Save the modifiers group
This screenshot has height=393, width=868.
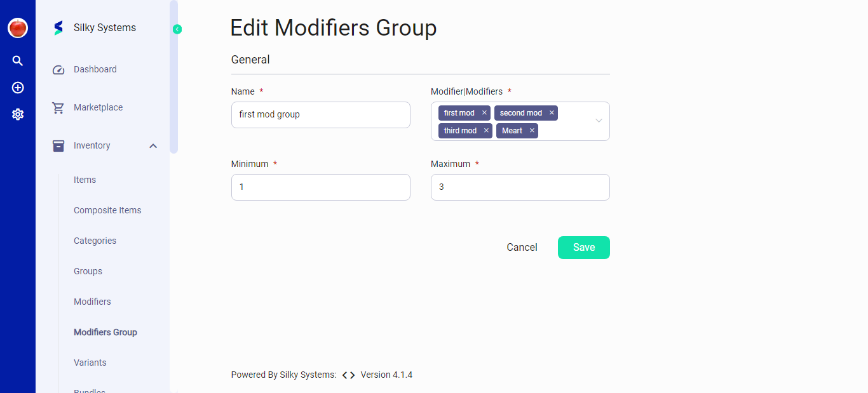[x=583, y=247]
